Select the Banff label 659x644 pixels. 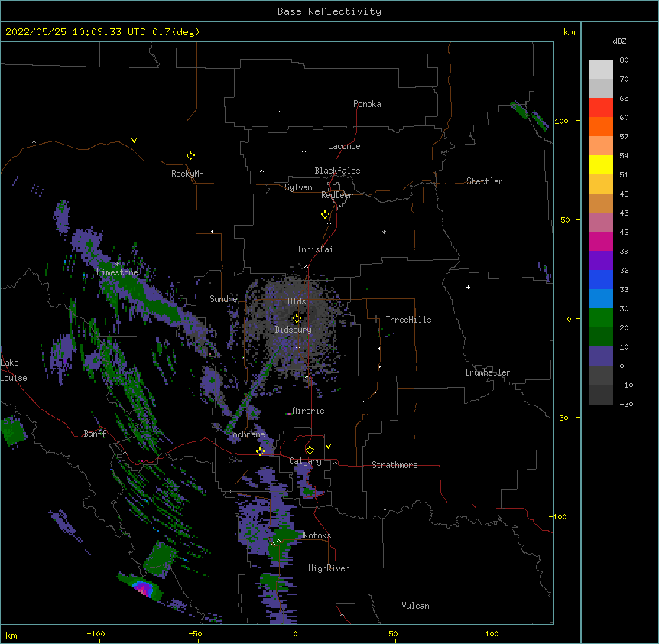point(95,434)
